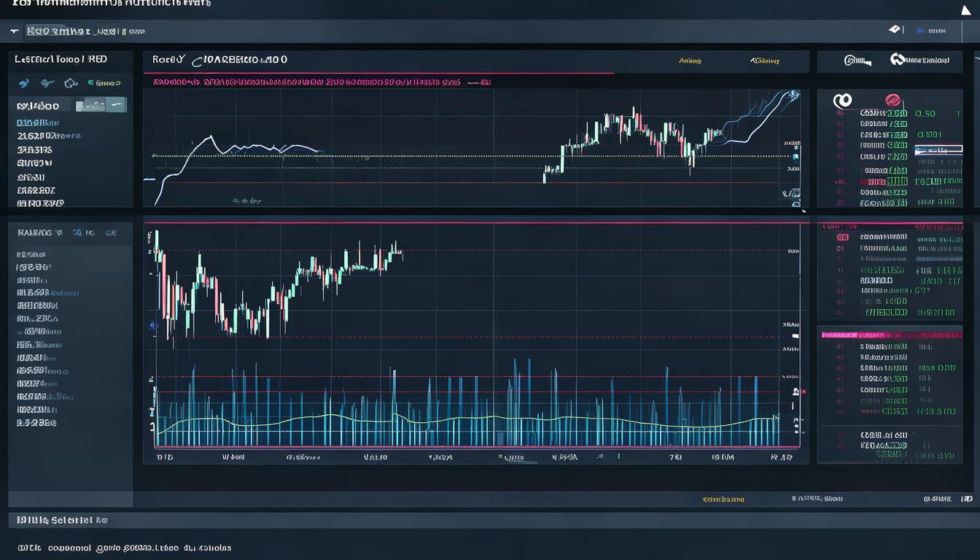Click the bottom panel header bar labeled Selarial
The height and width of the screenshot is (560, 980).
490,521
